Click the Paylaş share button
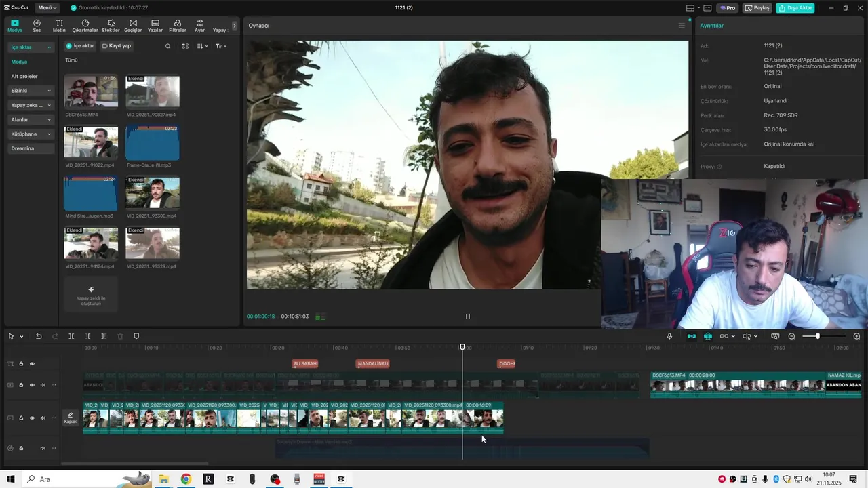Viewport: 868px width, 488px height. [x=757, y=8]
